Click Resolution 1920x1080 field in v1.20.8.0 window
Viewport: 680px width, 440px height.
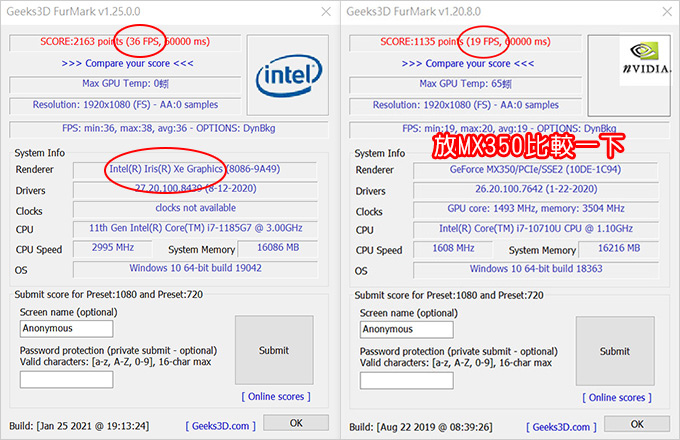(x=465, y=105)
